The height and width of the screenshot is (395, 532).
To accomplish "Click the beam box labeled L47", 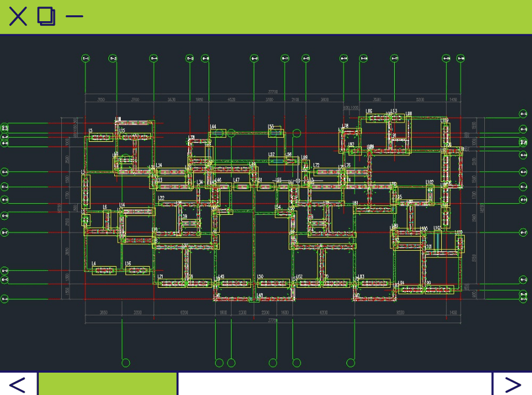I will pyautogui.click(x=242, y=187).
